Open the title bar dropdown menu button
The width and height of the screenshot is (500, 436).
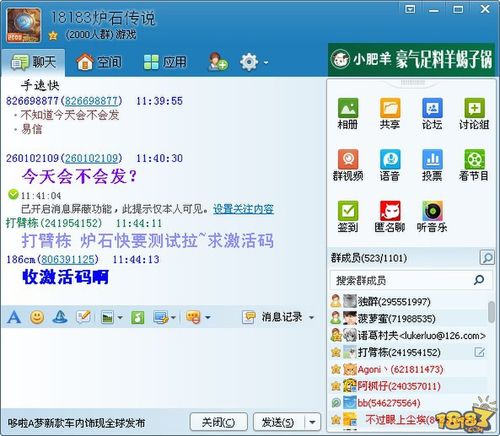point(410,9)
